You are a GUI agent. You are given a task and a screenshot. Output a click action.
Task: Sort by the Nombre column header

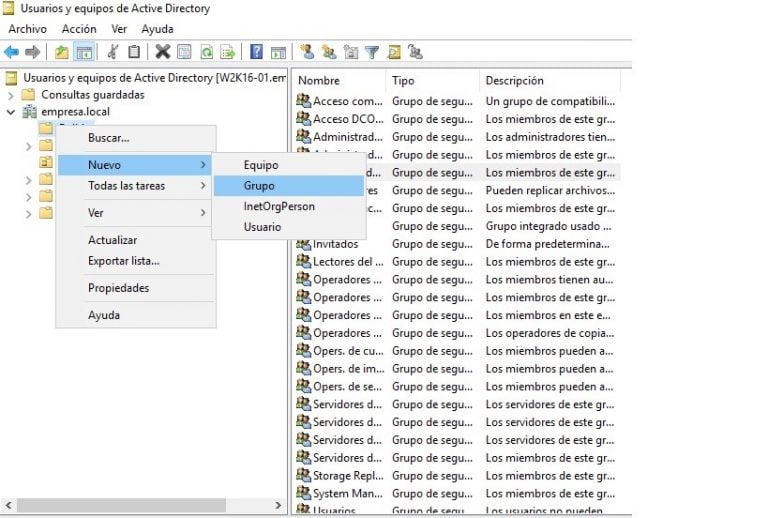pyautogui.click(x=340, y=80)
